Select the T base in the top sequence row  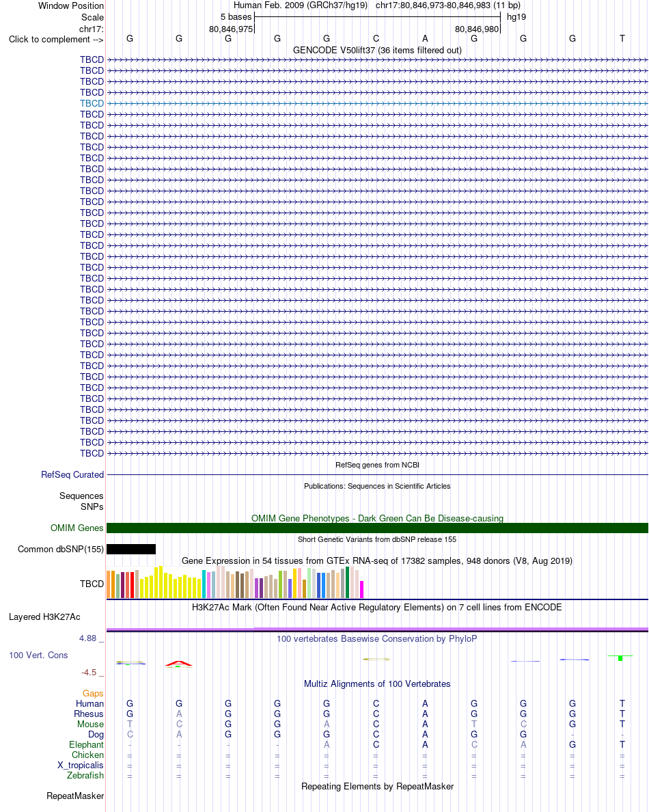pos(622,39)
